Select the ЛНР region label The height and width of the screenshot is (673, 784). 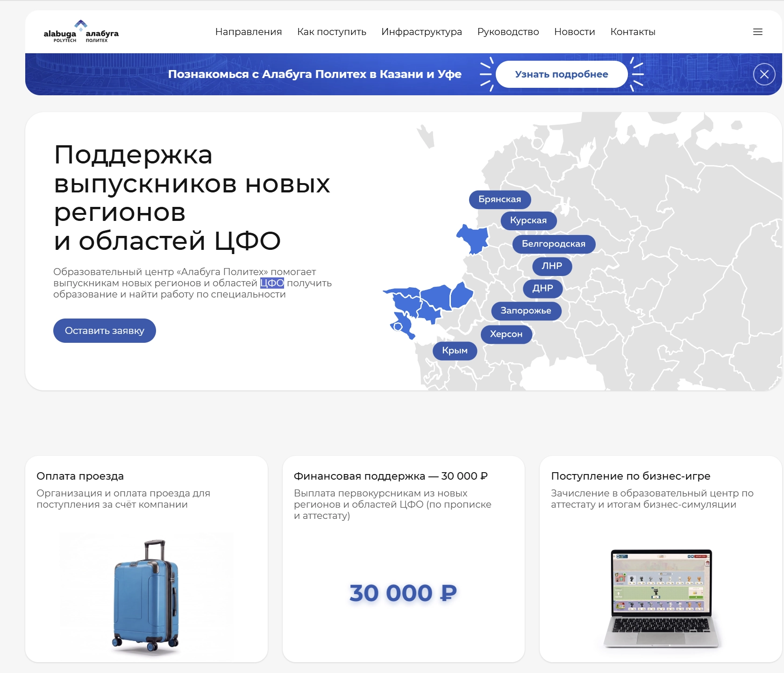552,266
